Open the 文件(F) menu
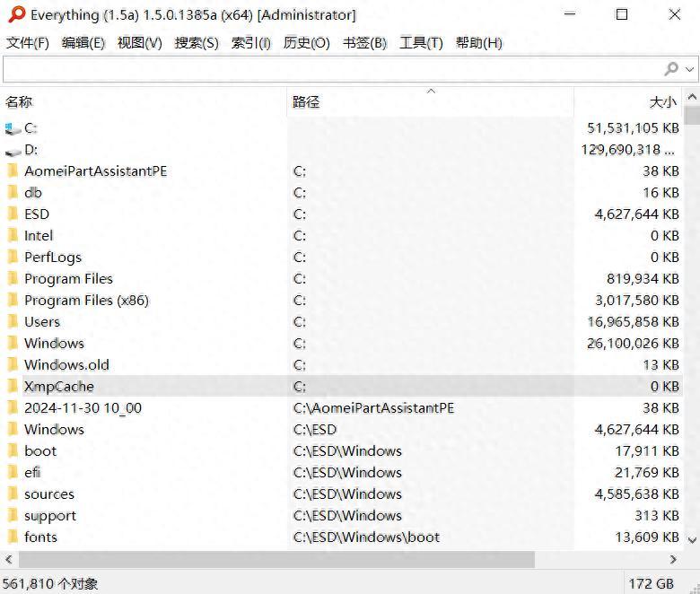The width and height of the screenshot is (700, 594). pos(28,43)
